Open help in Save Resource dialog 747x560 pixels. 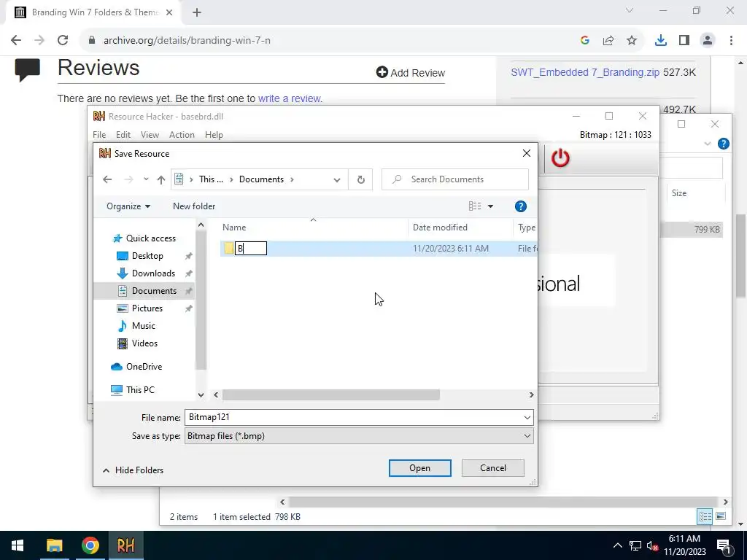coord(521,206)
